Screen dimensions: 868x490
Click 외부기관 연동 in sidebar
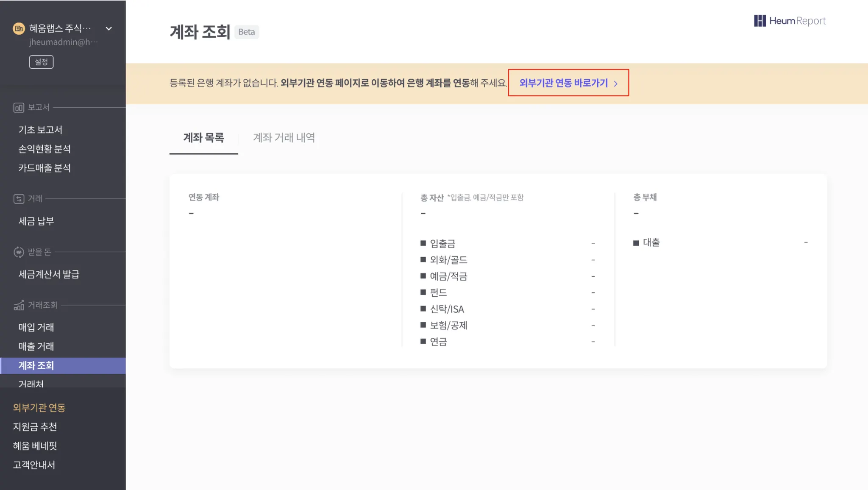(x=39, y=407)
